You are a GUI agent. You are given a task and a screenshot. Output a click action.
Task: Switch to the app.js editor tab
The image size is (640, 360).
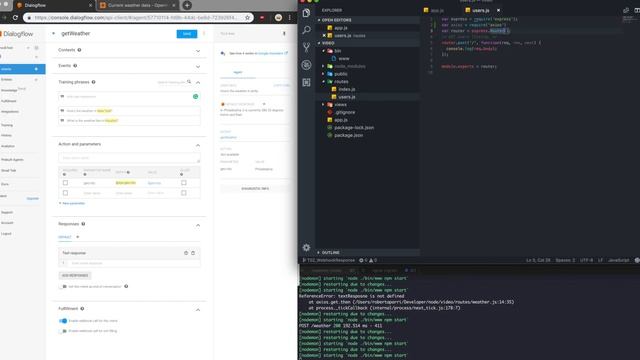pos(438,10)
